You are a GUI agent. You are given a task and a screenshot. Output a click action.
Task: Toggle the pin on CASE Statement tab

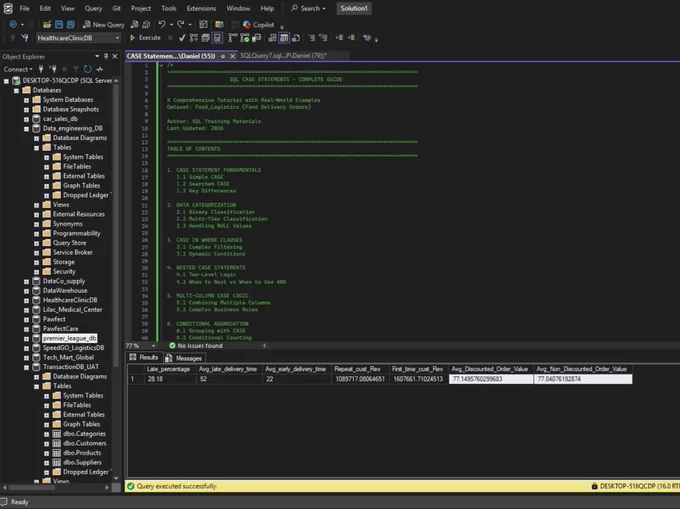click(223, 56)
